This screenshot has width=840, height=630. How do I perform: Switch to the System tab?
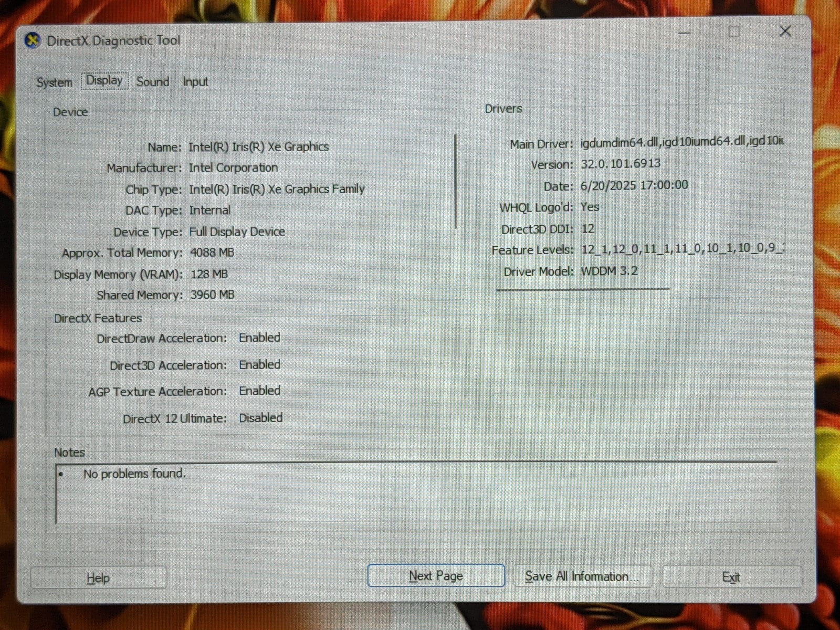point(54,82)
